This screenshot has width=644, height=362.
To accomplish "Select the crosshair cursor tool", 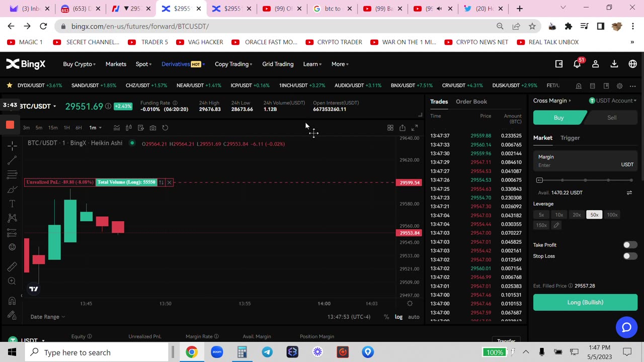I will [12, 146].
